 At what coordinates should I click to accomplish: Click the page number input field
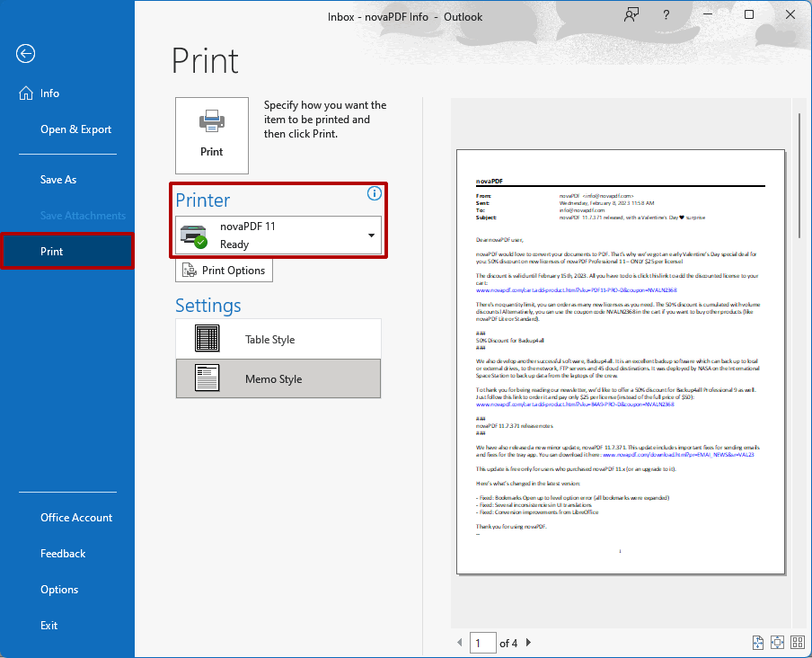[482, 642]
